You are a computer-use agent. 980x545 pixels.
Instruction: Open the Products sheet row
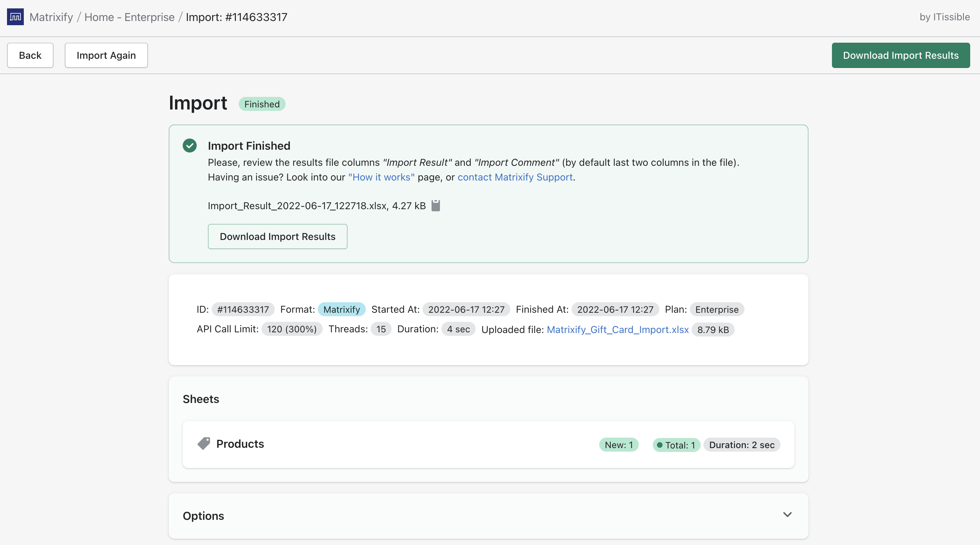click(x=240, y=444)
